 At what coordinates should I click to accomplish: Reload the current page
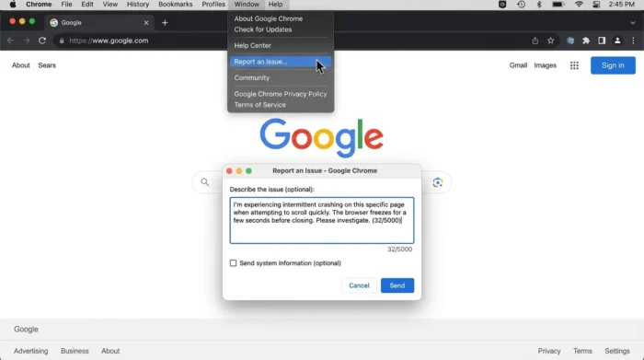42,41
